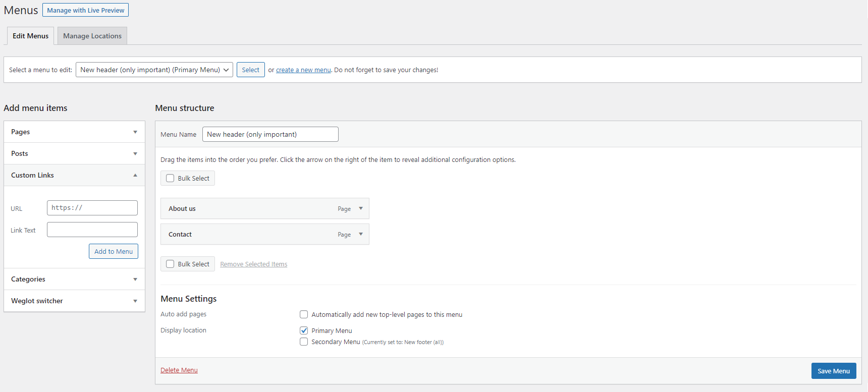Uncheck the Primary Menu display location

(x=304, y=330)
